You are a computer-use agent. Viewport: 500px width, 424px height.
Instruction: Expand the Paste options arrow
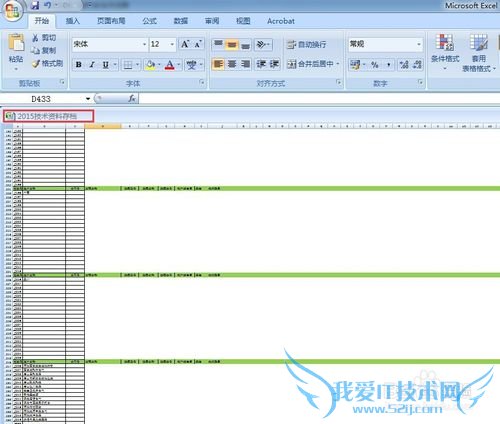[16, 69]
